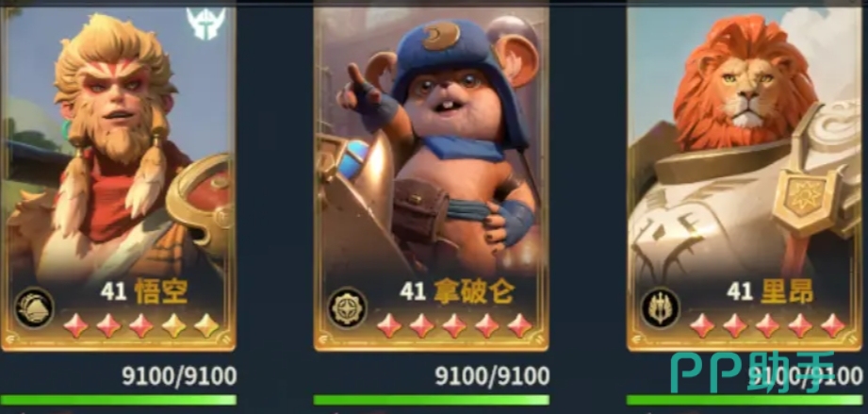Click the winged helmet icon on Wukong's card
Screen dimensions: 868x414
[x=205, y=24]
